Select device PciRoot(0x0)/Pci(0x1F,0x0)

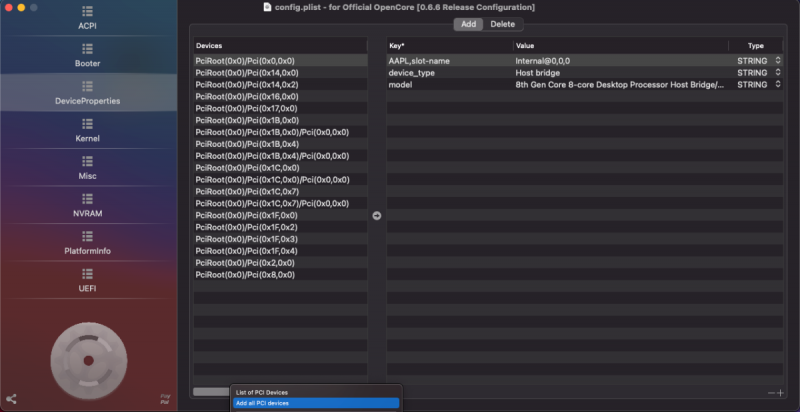click(280, 215)
